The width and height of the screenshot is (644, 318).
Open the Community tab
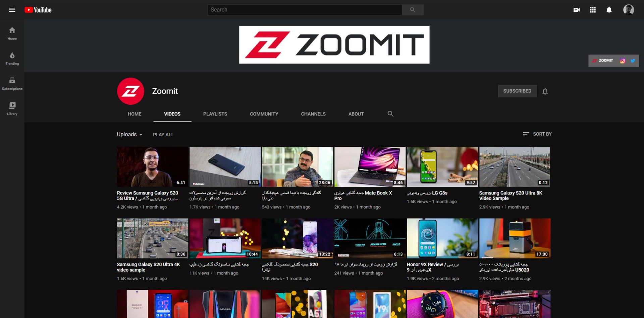pos(264,114)
